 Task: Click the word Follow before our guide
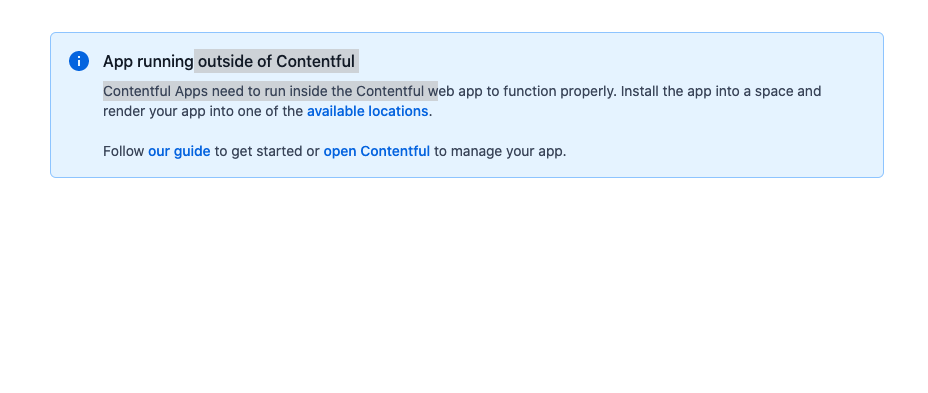coord(123,152)
